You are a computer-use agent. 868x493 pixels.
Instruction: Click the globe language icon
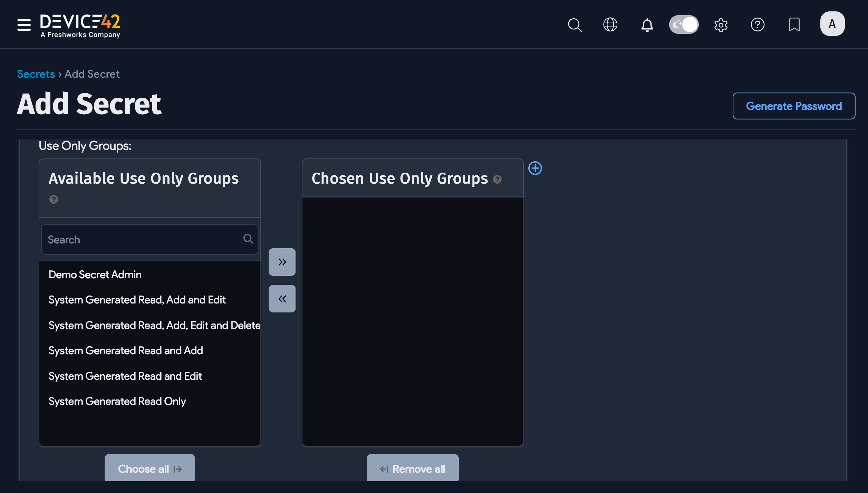click(610, 25)
